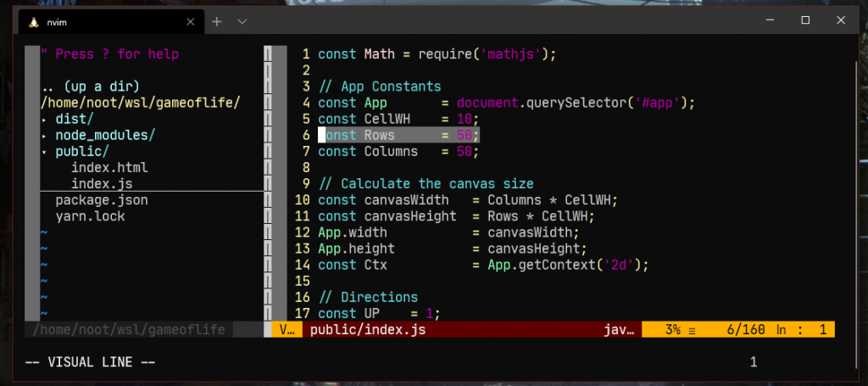The height and width of the screenshot is (386, 868).
Task: Select index.js in the file tree
Action: pyautogui.click(x=102, y=183)
